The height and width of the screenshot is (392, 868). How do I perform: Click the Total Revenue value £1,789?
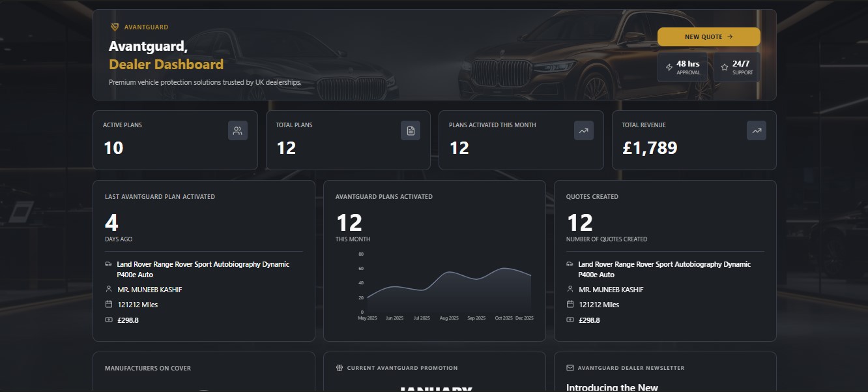(650, 148)
